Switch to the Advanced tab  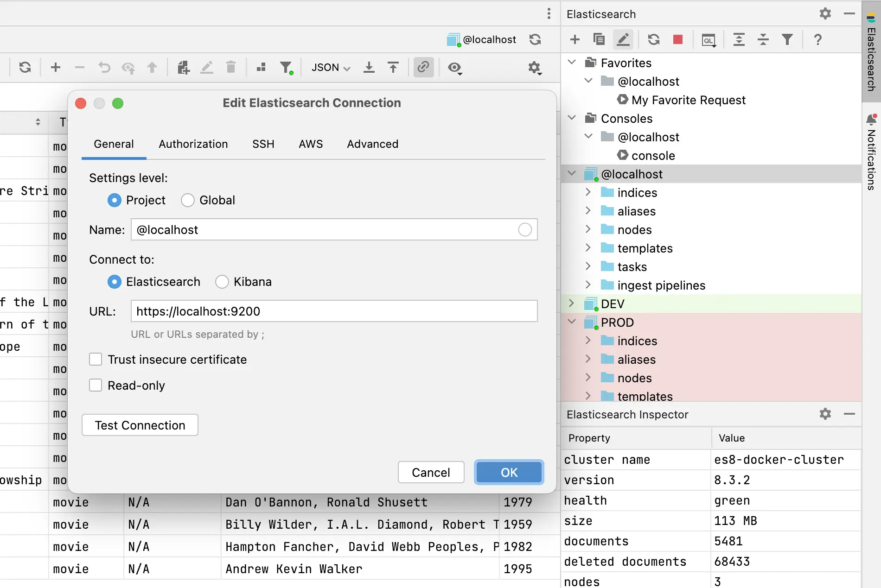[x=373, y=144]
